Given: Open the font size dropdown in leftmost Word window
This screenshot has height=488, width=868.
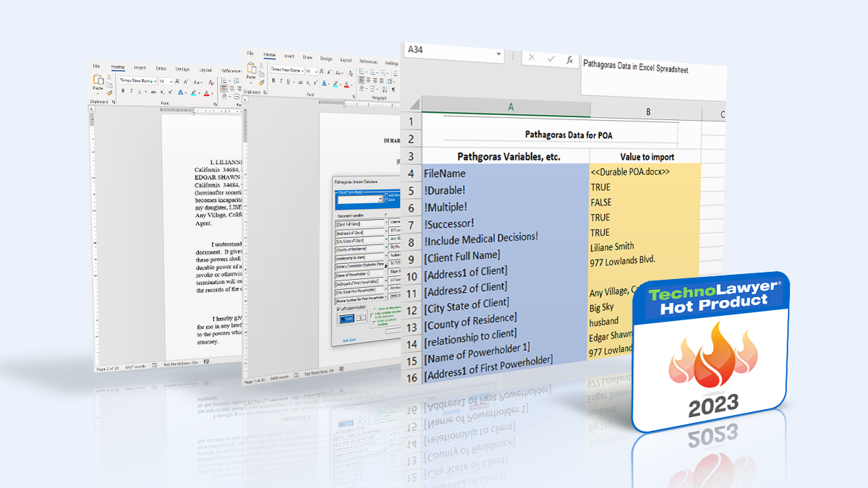Looking at the screenshot, I should (x=171, y=81).
